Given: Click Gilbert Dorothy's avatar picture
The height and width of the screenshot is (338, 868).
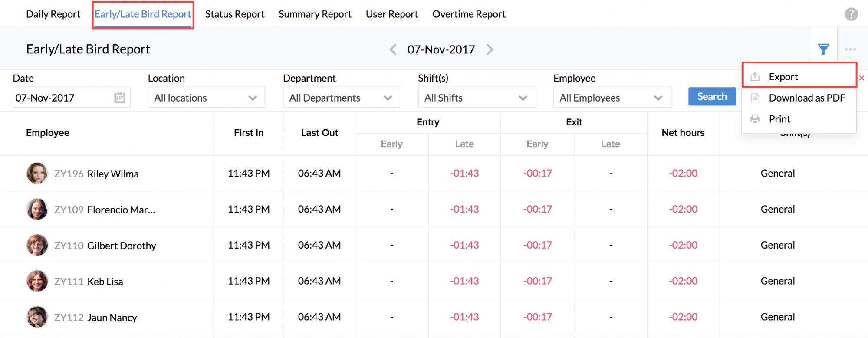Looking at the screenshot, I should 37,245.
